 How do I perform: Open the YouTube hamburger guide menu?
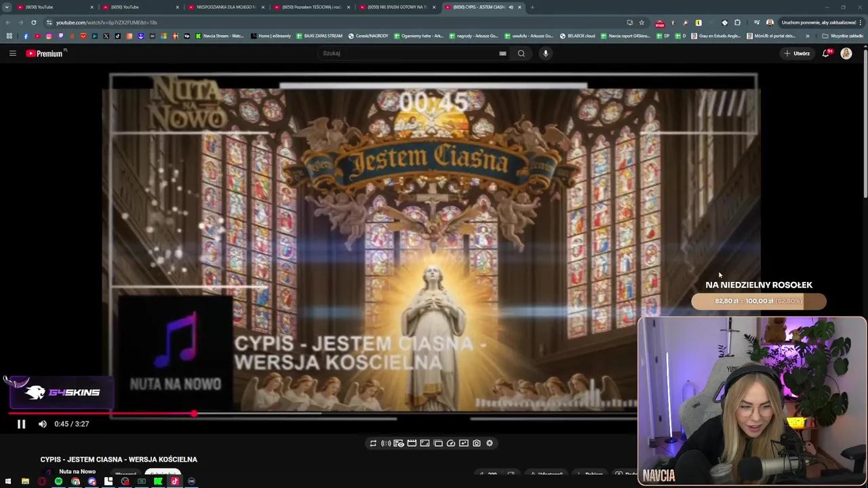[12, 53]
